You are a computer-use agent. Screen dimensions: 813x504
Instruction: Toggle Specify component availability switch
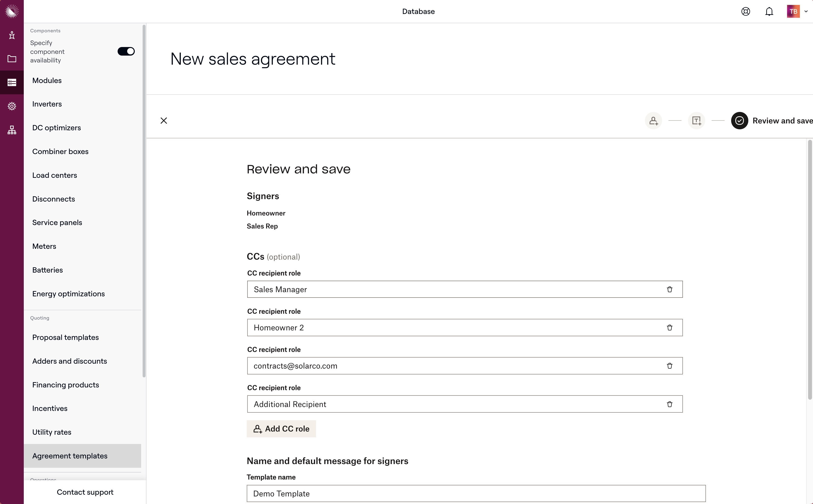pos(126,51)
